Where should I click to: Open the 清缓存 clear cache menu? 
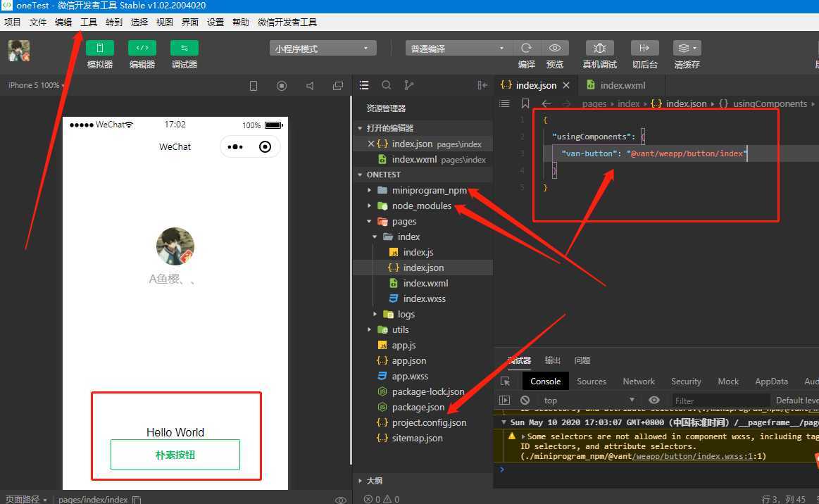pyautogui.click(x=687, y=48)
